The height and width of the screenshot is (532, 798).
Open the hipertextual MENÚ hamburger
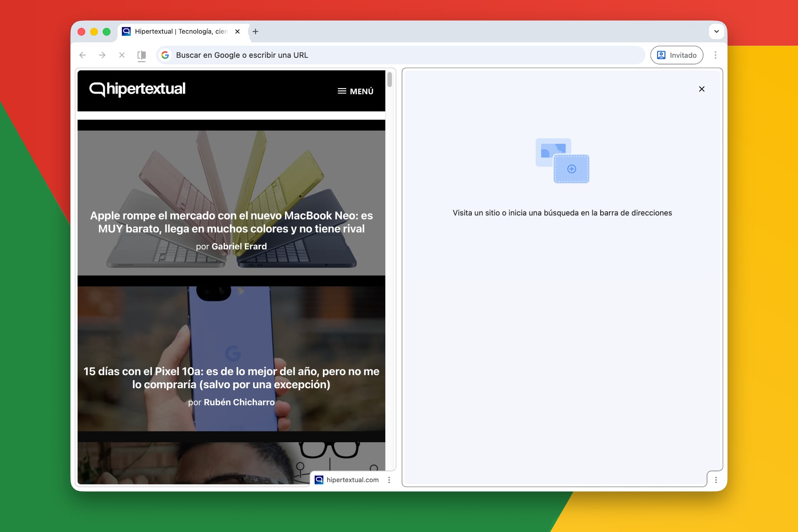(x=355, y=91)
